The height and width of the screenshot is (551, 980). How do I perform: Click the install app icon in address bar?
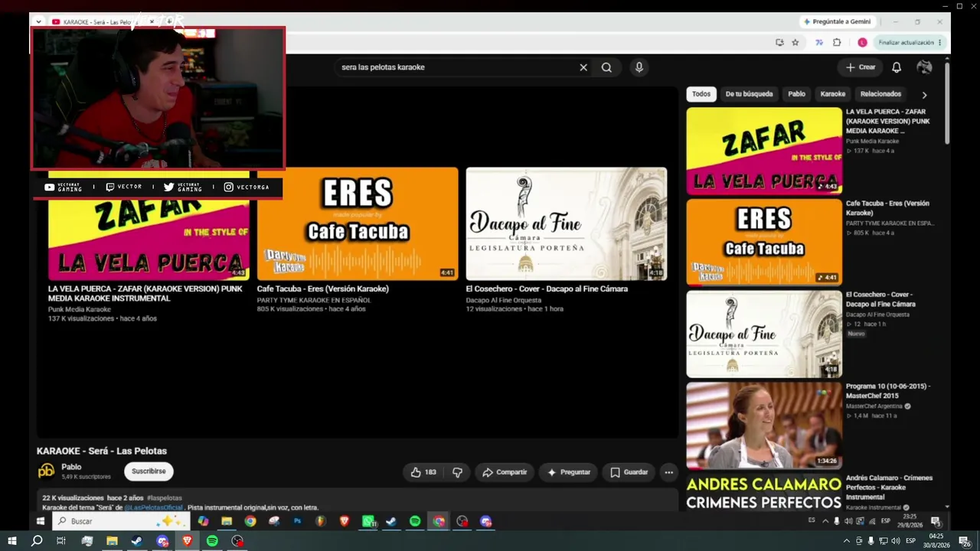(x=779, y=43)
